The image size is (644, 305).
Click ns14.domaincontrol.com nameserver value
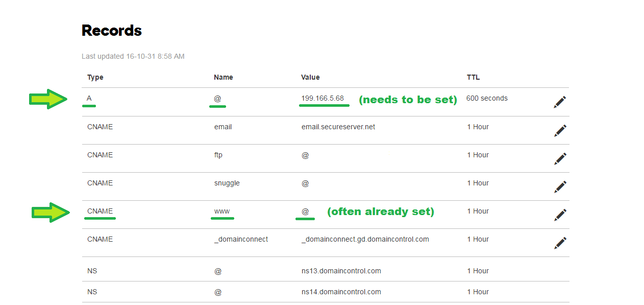coord(341,292)
